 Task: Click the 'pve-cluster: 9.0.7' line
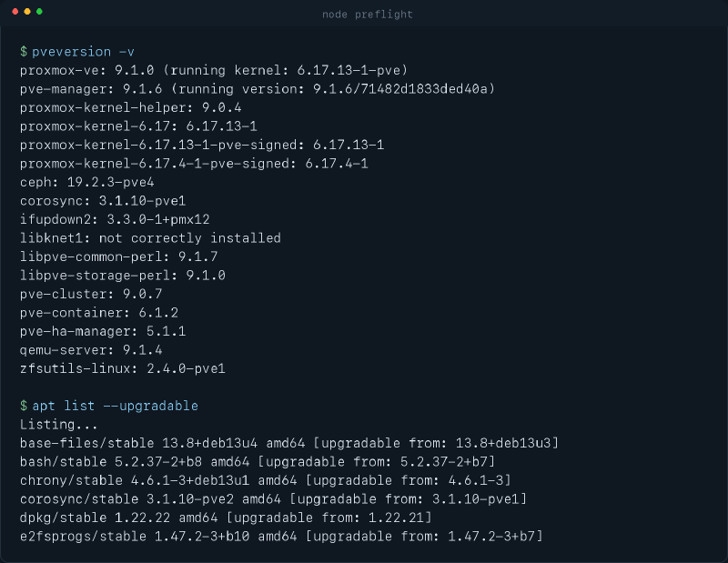pyautogui.click(x=91, y=294)
